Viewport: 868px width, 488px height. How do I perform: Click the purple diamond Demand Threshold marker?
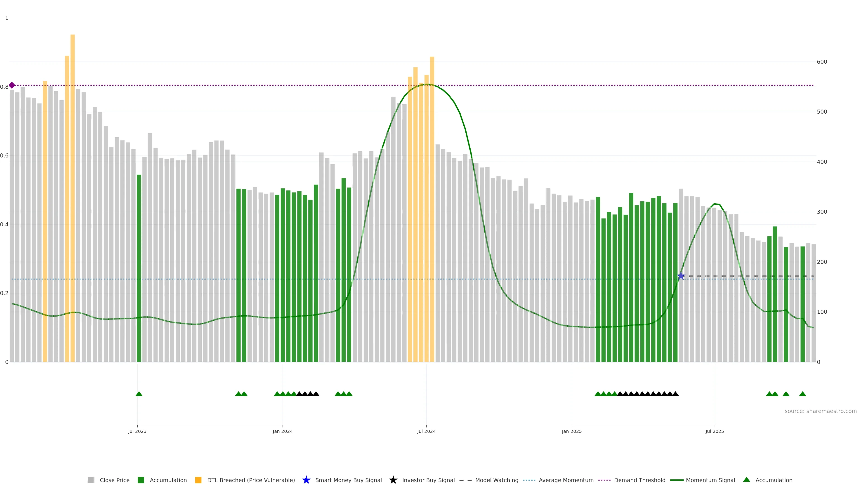(12, 85)
